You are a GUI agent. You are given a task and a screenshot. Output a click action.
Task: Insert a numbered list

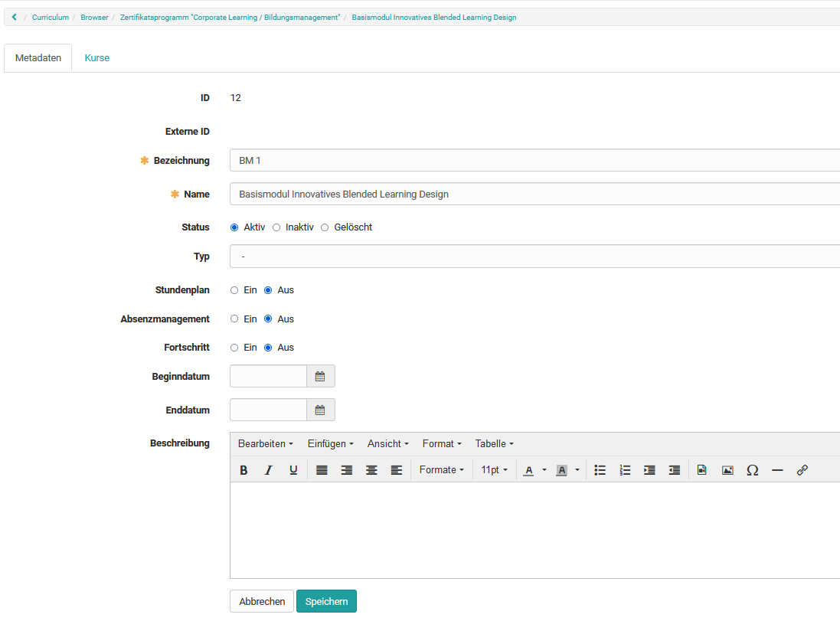tap(625, 470)
